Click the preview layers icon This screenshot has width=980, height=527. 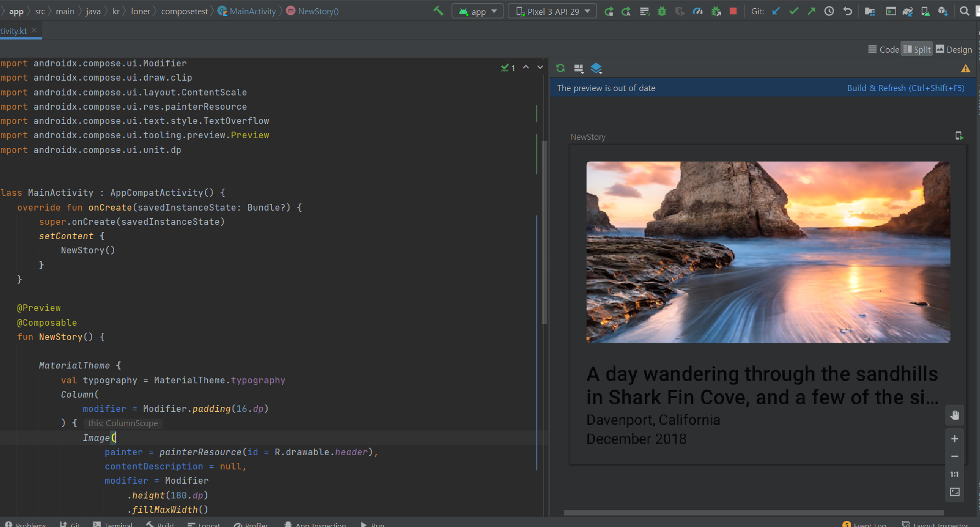click(597, 68)
